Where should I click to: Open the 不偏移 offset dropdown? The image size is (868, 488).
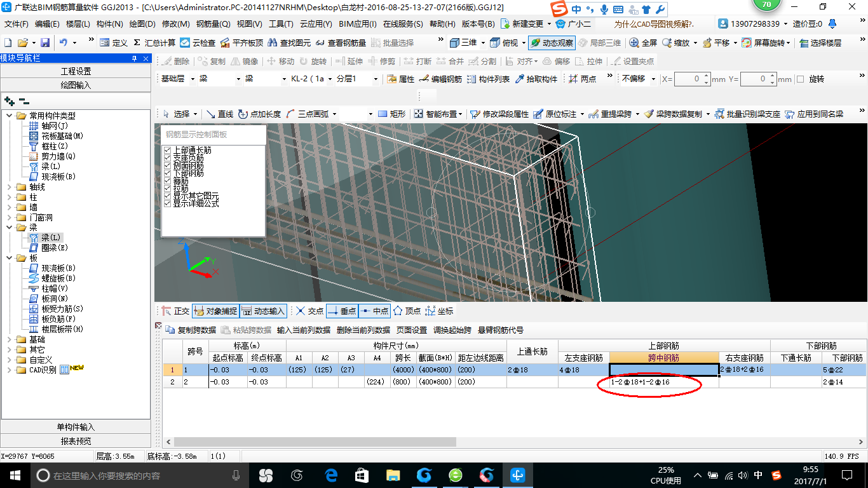pos(653,79)
